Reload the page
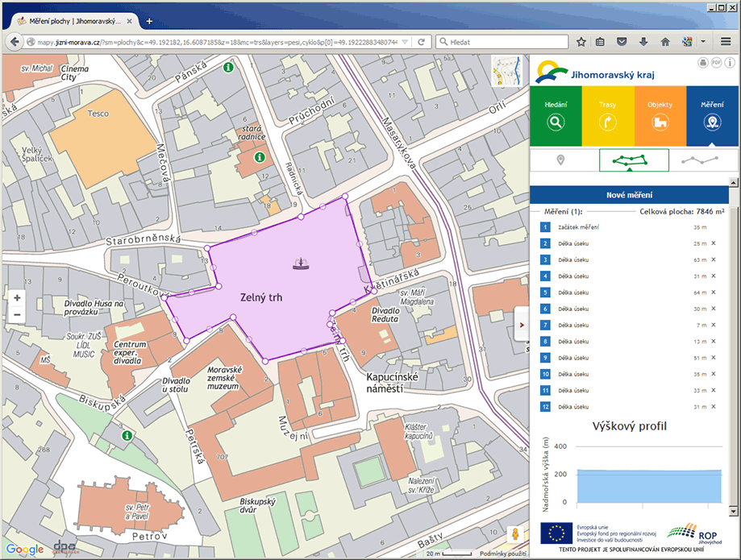The height and width of the screenshot is (560, 741). 421,42
